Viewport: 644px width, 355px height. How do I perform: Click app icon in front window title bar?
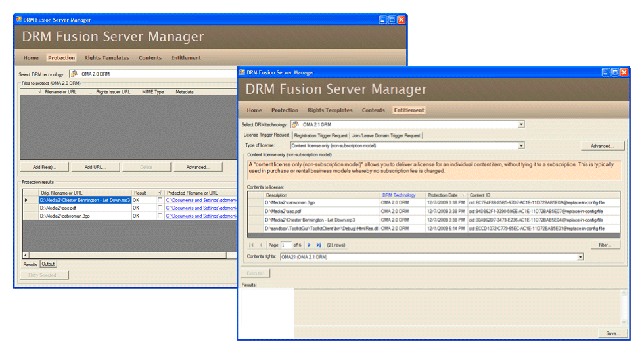pos(242,72)
